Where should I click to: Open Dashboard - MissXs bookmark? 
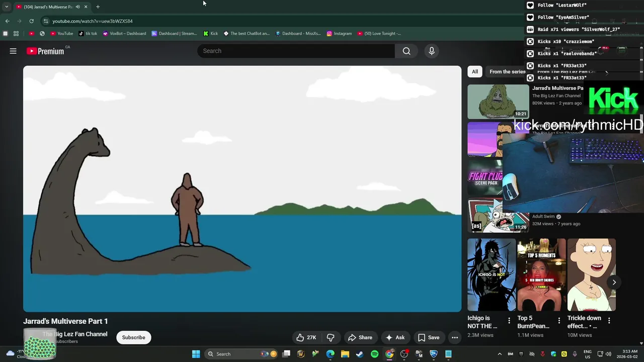click(298, 34)
